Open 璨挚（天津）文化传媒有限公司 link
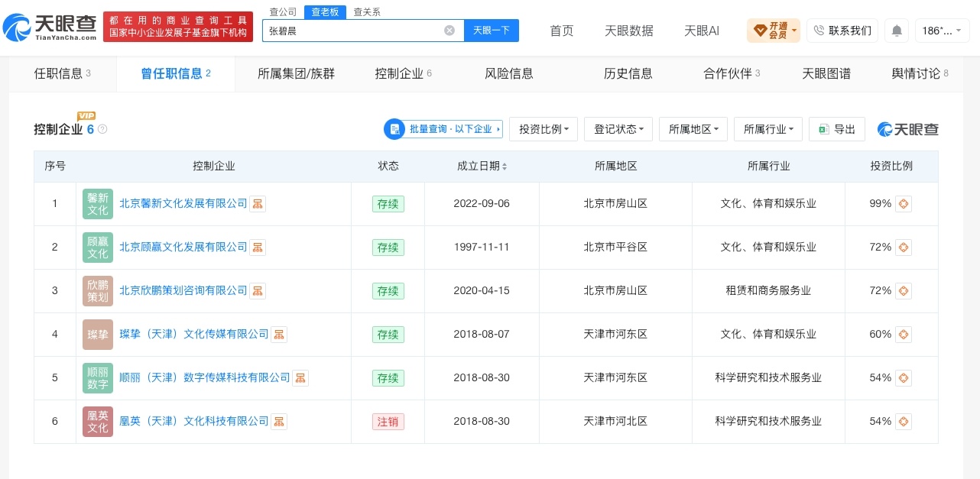 (x=194, y=335)
